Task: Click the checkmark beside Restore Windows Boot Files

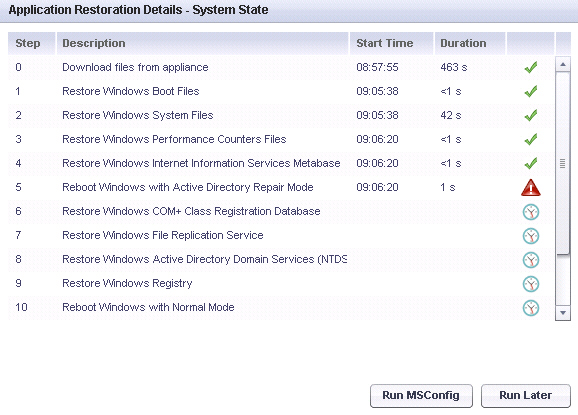Action: (x=531, y=91)
